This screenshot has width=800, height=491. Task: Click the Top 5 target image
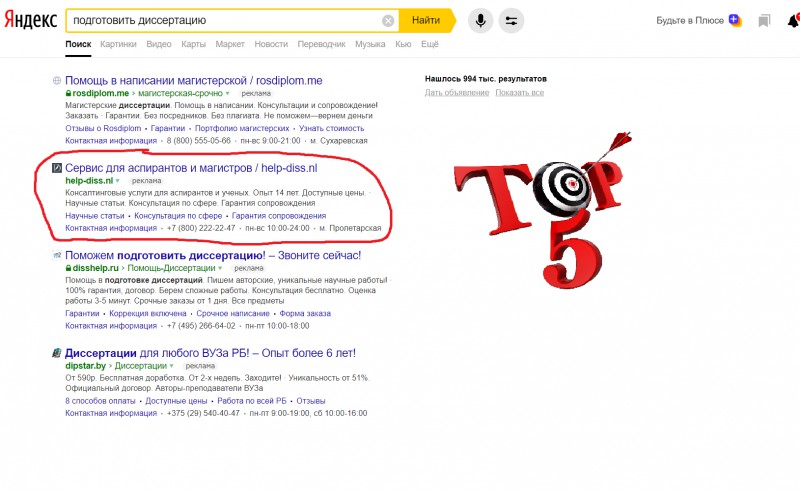(x=542, y=210)
